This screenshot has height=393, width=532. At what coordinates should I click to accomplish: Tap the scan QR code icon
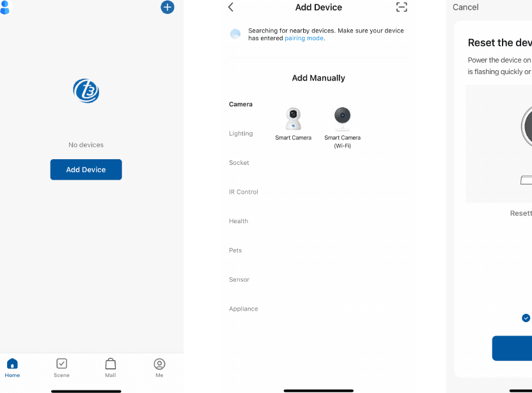tap(402, 7)
